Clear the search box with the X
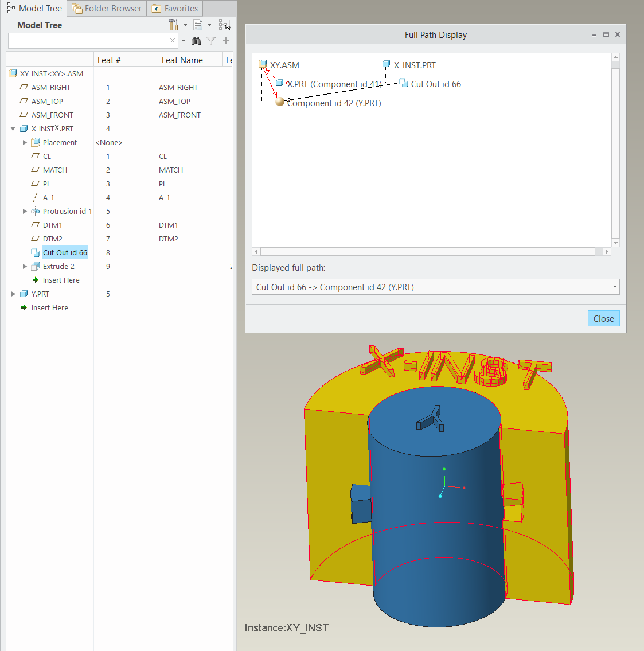The image size is (644, 651). [x=172, y=40]
